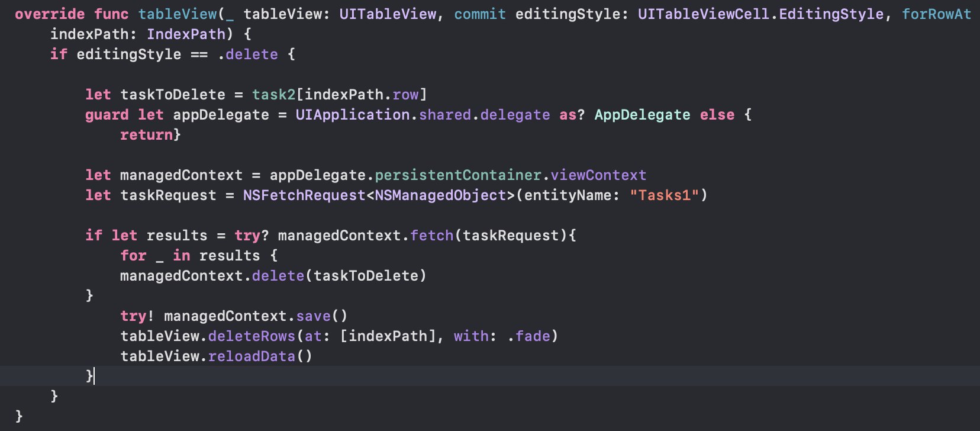Click the 'func' keyword

(111, 14)
